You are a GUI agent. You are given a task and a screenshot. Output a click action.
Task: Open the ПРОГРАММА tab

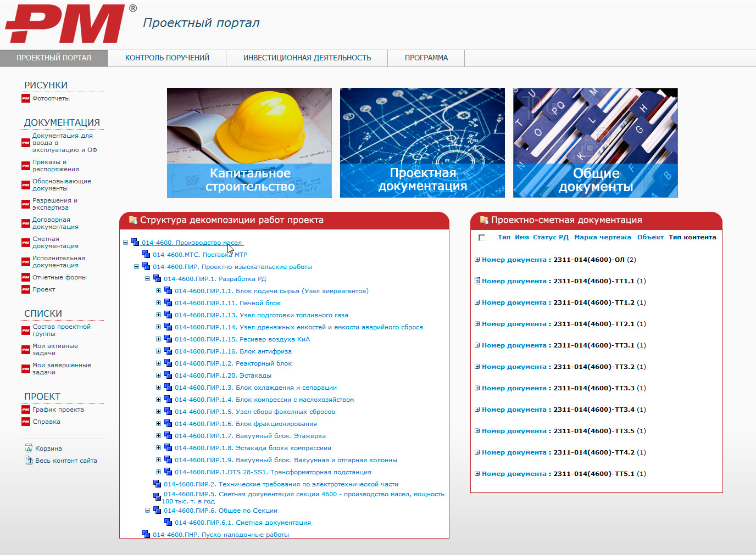point(426,58)
